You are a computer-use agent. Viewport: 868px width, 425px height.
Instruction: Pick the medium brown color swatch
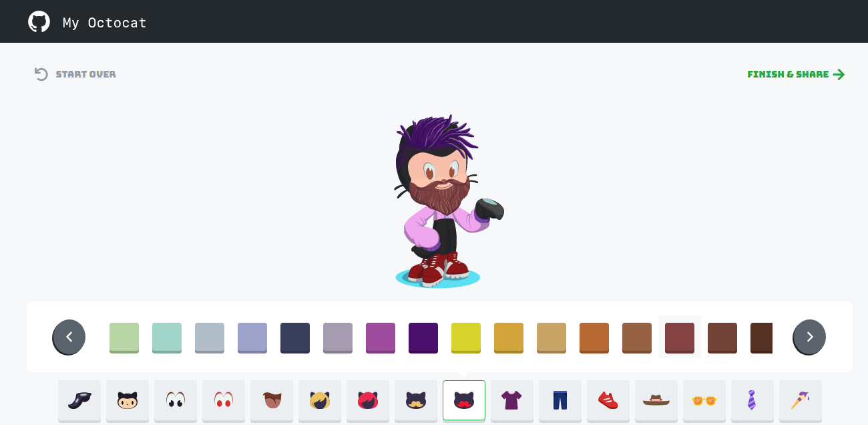pyautogui.click(x=637, y=337)
